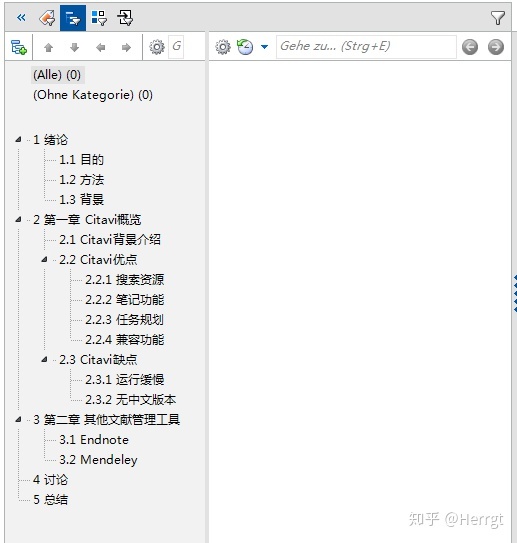
Task: Open the funnel filter icon at top right
Action: click(498, 18)
